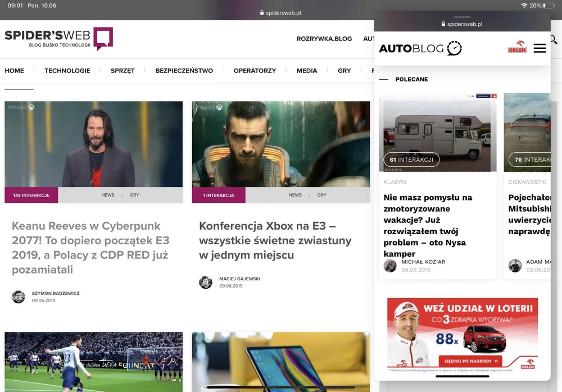The height and width of the screenshot is (392, 562).
Task: Click the lottery ad banner in Autoblog
Action: [463, 335]
